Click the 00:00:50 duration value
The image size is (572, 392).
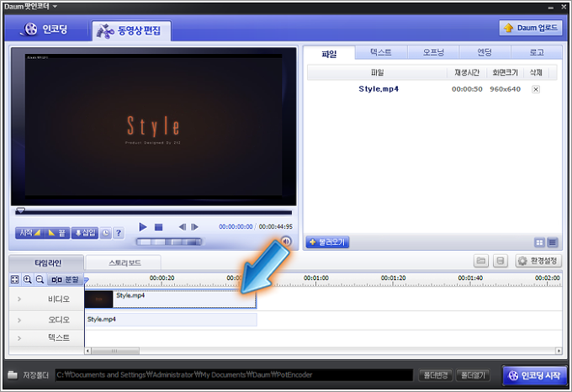[467, 89]
